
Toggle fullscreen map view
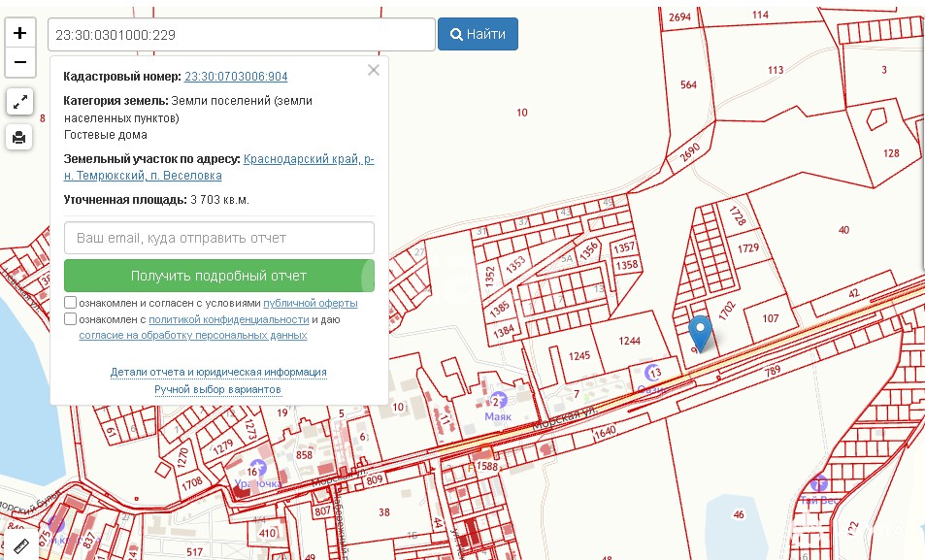tap(19, 101)
